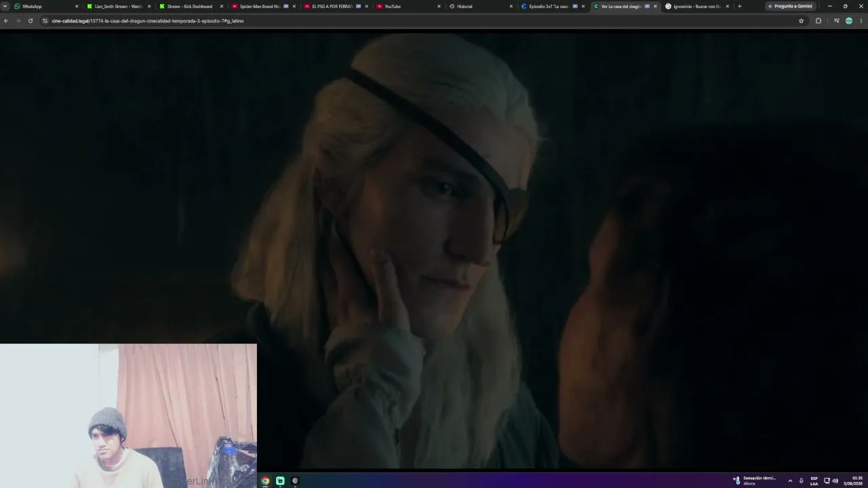The image size is (868, 488).
Task: Switch the ESP LAA keyboard language
Action: tap(814, 481)
